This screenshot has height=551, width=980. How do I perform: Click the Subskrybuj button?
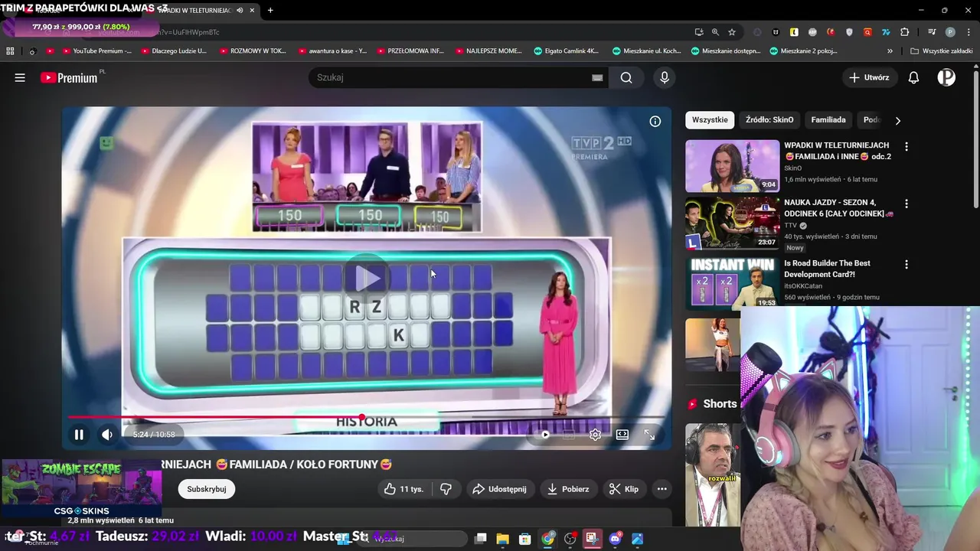pyautogui.click(x=207, y=489)
